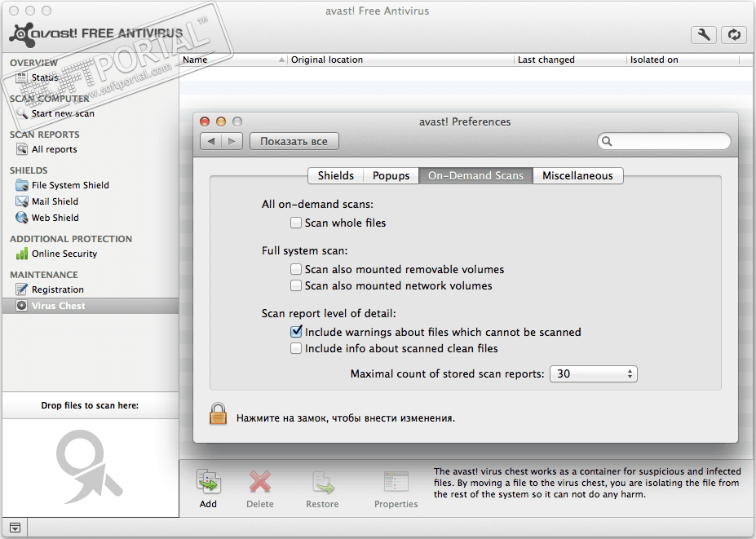Click the search magnifier in Preferences

[607, 141]
